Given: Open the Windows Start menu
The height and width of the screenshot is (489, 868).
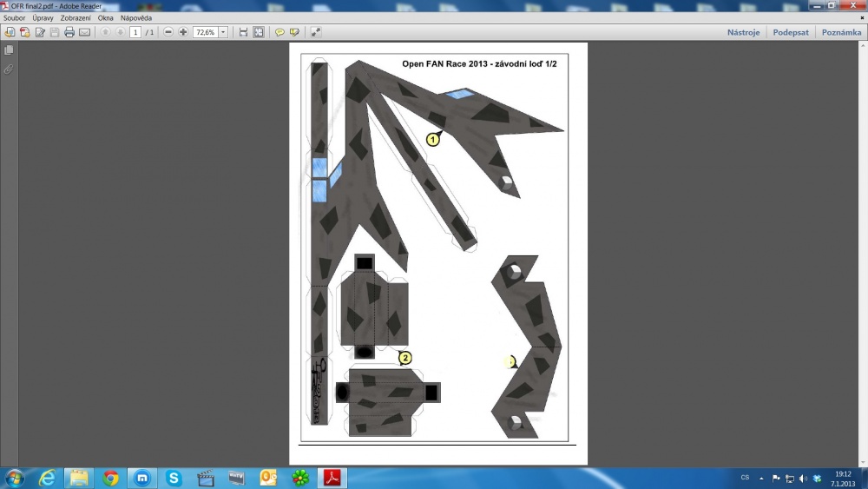Looking at the screenshot, I should (x=14, y=478).
